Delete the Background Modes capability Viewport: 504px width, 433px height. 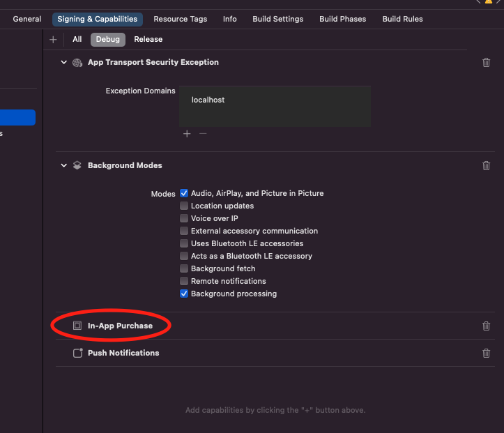tap(486, 165)
